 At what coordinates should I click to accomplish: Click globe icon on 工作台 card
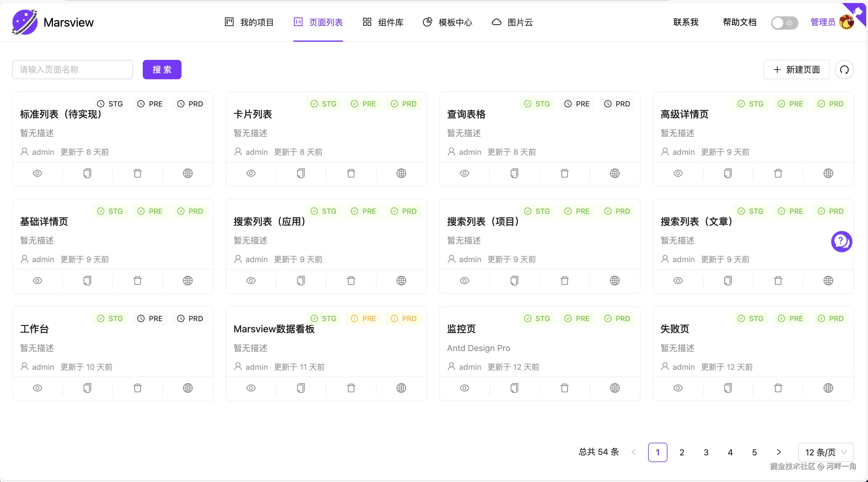coord(188,388)
